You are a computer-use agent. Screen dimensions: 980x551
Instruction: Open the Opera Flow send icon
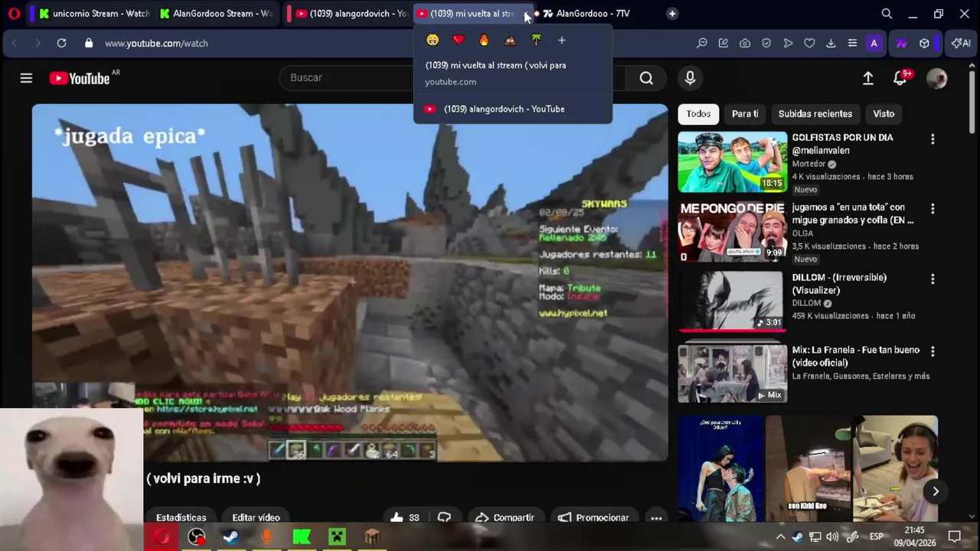pos(788,44)
